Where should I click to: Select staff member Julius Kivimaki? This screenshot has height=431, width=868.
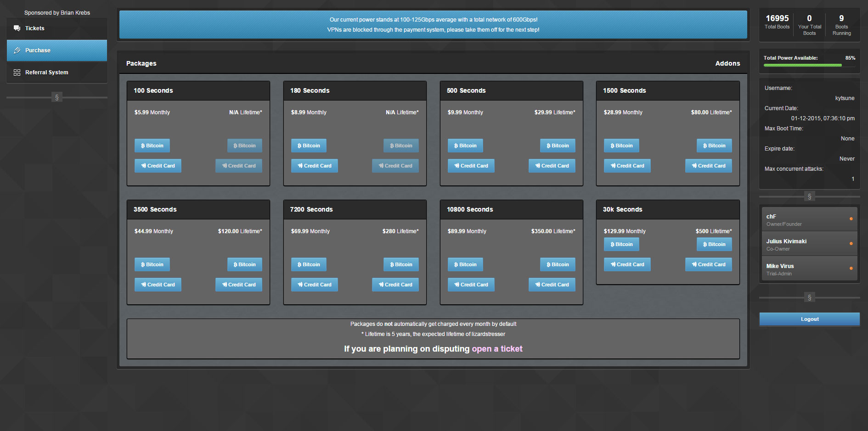coord(809,244)
